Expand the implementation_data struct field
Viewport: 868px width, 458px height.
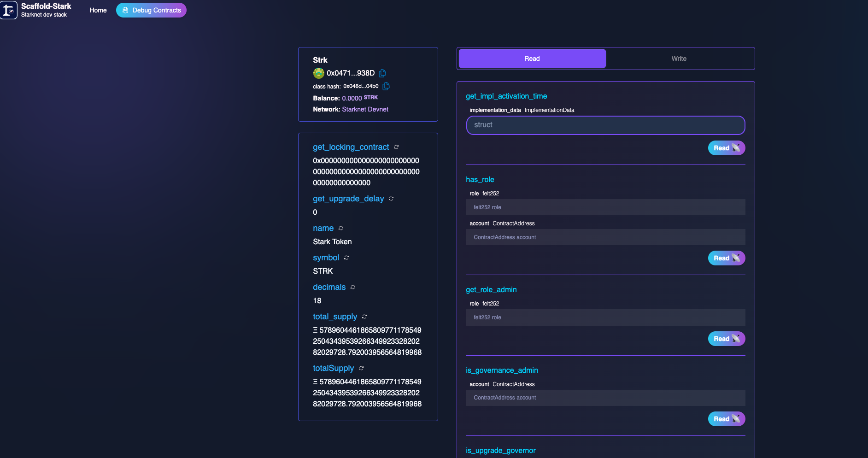pos(606,125)
